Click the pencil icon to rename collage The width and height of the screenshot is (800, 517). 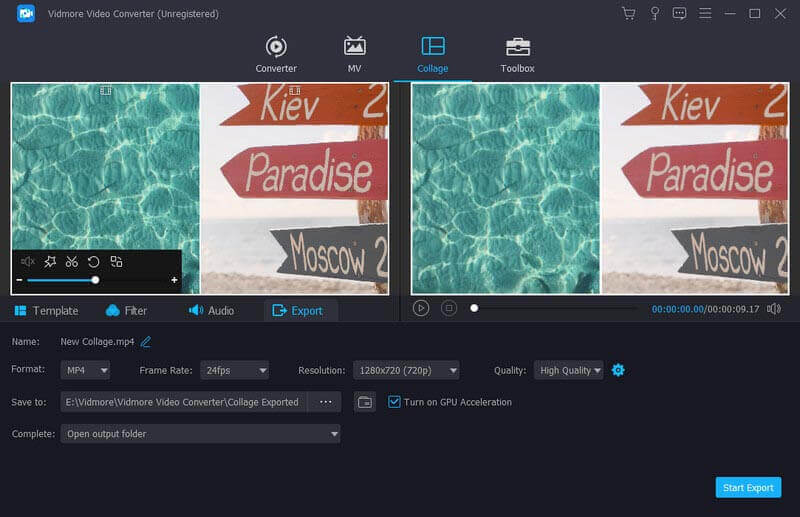click(x=146, y=342)
